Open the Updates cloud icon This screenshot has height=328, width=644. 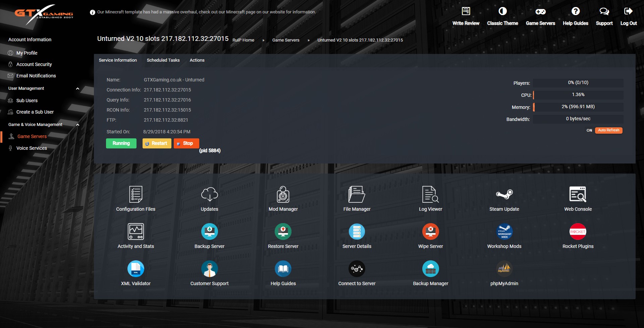210,194
